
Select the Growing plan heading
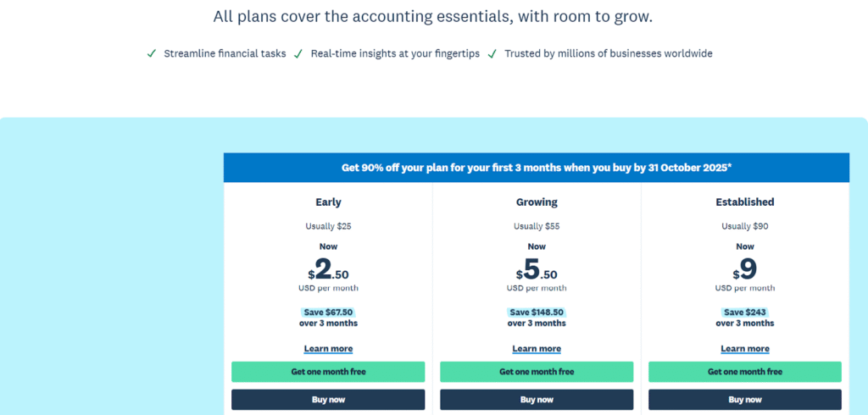[x=537, y=202]
